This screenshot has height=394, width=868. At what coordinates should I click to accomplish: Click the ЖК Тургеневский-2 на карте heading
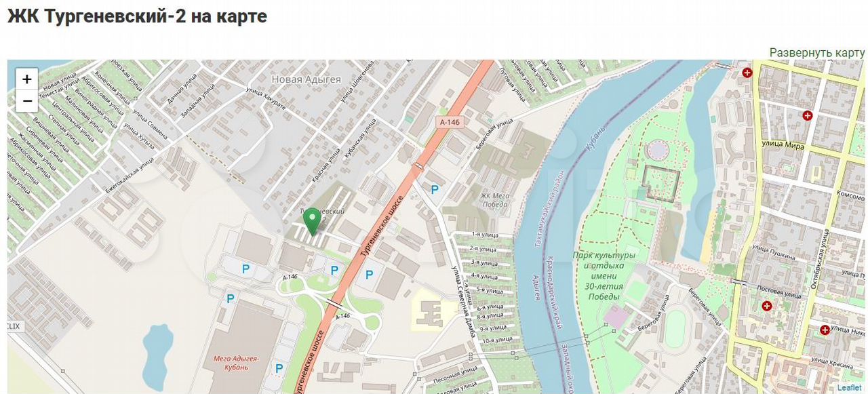tap(137, 16)
